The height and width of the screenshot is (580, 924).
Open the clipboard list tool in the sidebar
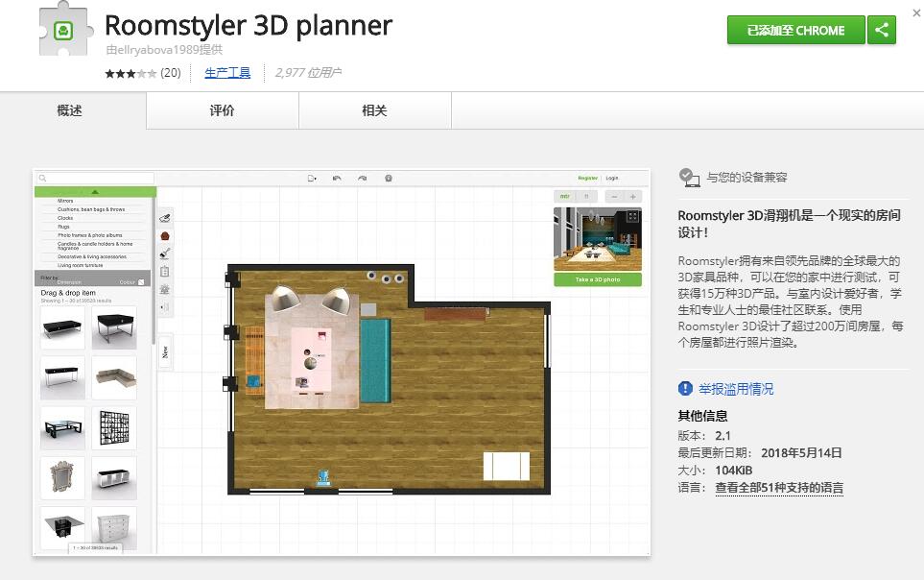point(165,272)
